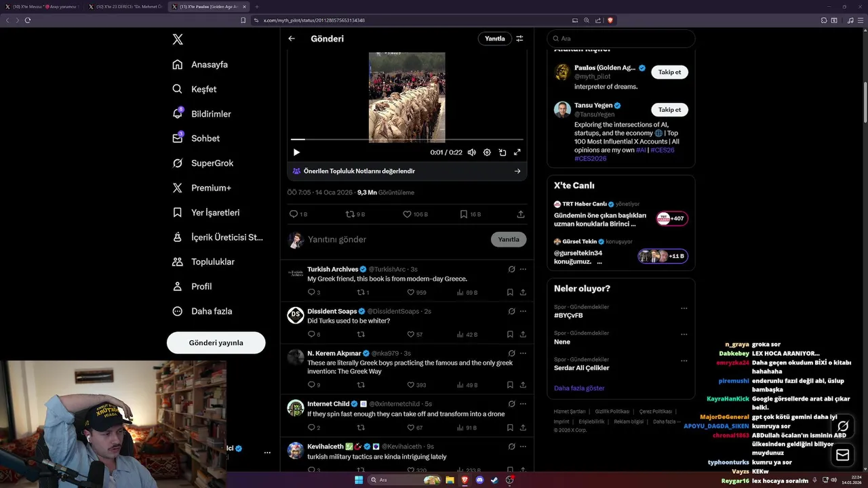The image size is (868, 488).
Task: Open reply sort filter icon
Action: 519,39
